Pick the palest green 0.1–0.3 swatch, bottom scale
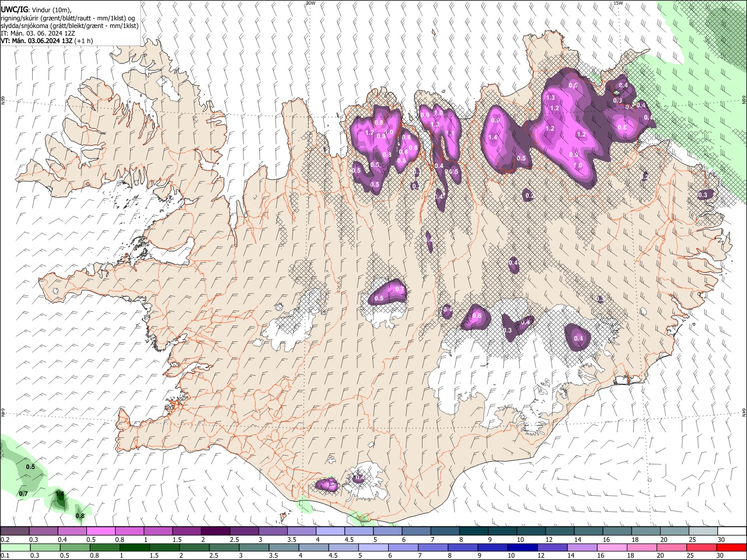747x560 pixels. pos(15,547)
